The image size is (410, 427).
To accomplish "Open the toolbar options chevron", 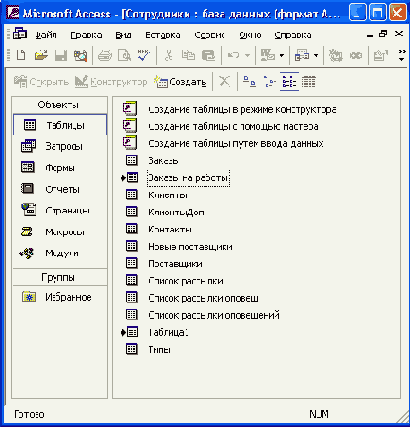I will [402, 55].
